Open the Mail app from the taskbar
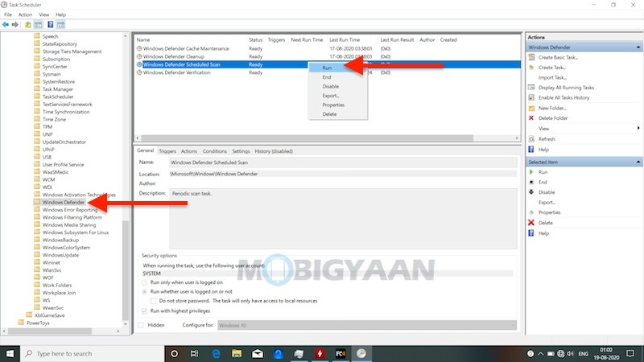Screen dimensions: 644x362 258,353
